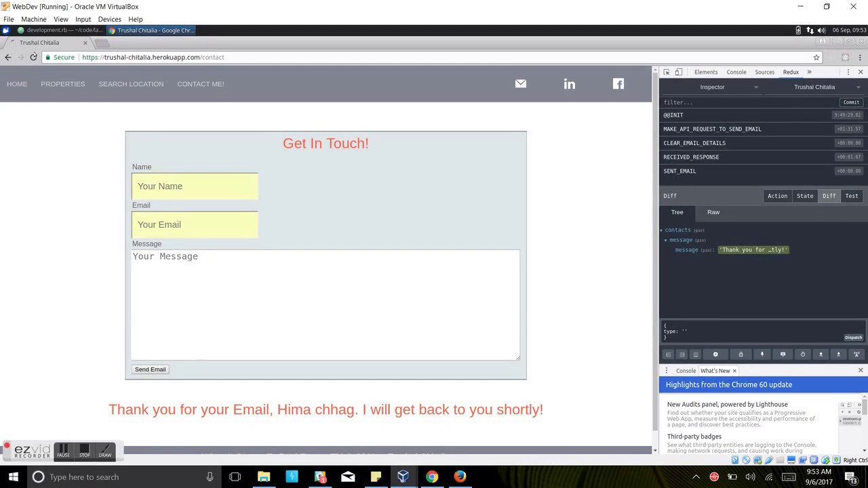This screenshot has height=488, width=868.
Task: Close the What's New drawer tab
Action: point(734,371)
